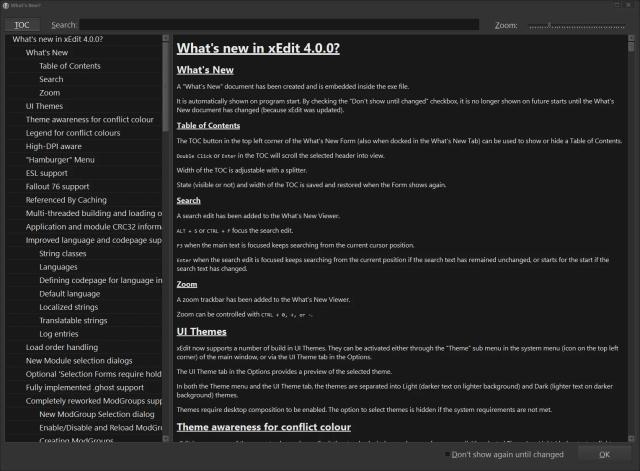Image resolution: width=640 pixels, height=471 pixels.
Task: Select "Fully implemented .ghost support" TOC entry
Action: point(84,388)
